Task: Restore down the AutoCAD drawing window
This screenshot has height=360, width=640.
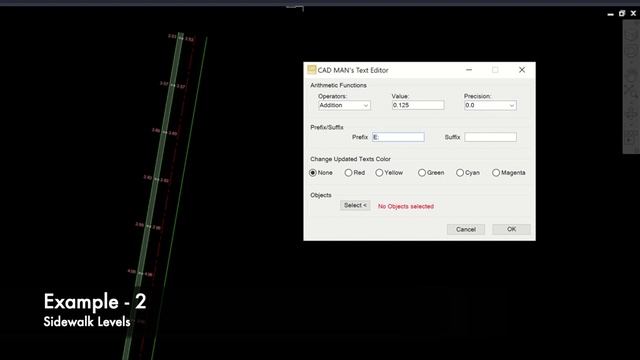Action: pos(622,13)
